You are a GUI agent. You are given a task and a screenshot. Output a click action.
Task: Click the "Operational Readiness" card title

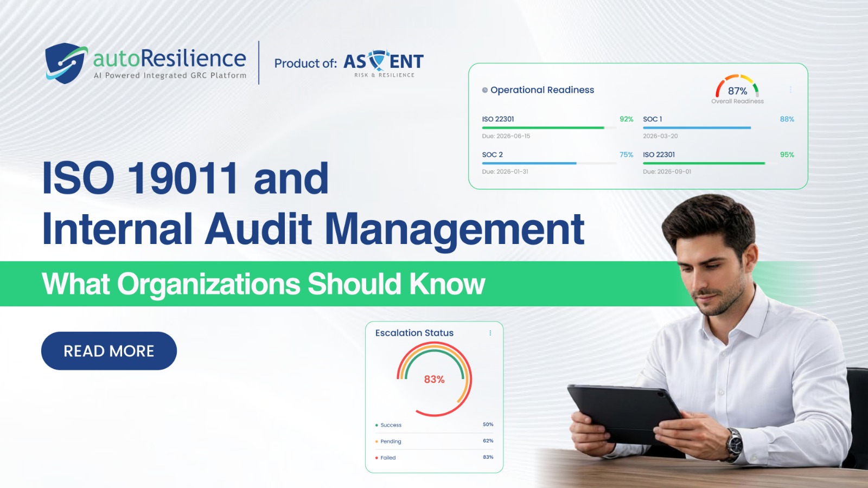[x=542, y=90]
